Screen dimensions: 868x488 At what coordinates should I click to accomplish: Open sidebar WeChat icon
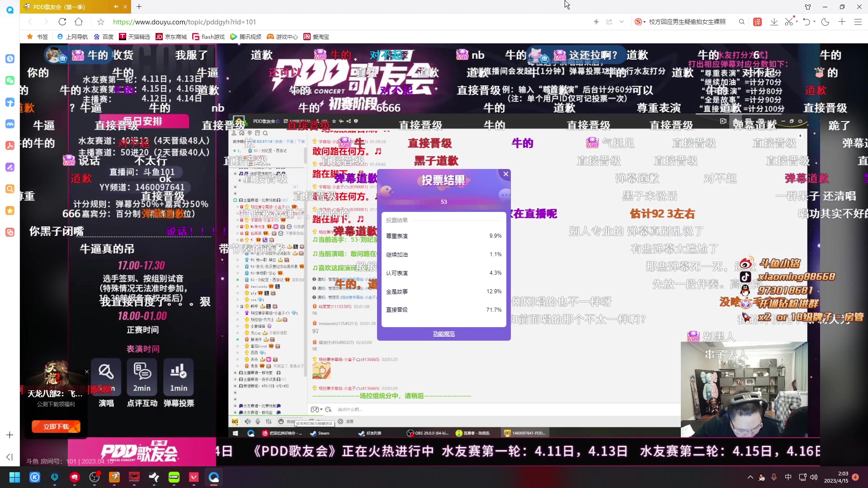10,80
